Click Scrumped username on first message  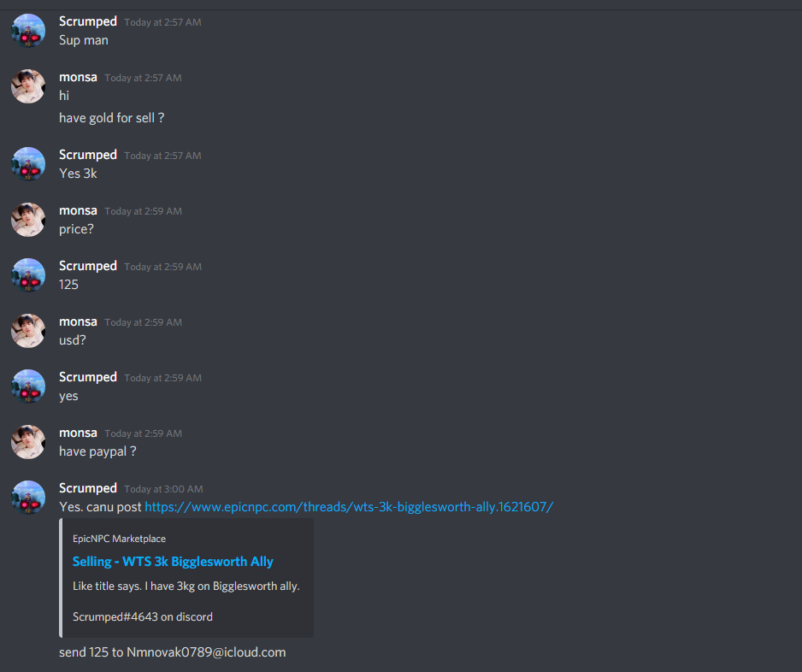pyautogui.click(x=88, y=21)
